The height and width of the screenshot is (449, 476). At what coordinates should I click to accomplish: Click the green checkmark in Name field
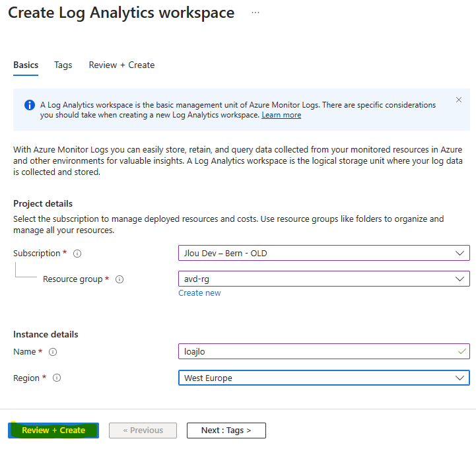[x=461, y=352]
